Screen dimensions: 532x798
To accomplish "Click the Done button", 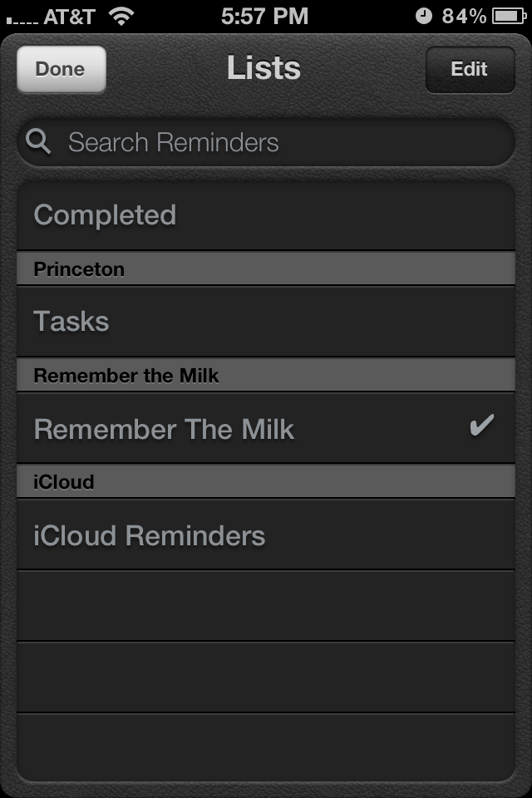I will click(x=61, y=69).
